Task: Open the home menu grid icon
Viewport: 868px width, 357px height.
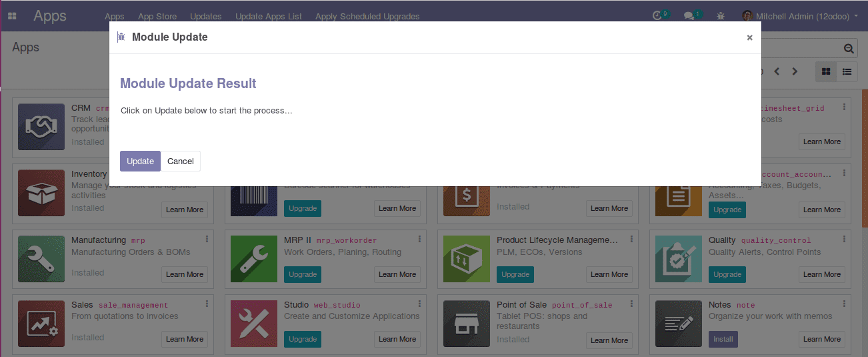Action: pyautogui.click(x=12, y=15)
